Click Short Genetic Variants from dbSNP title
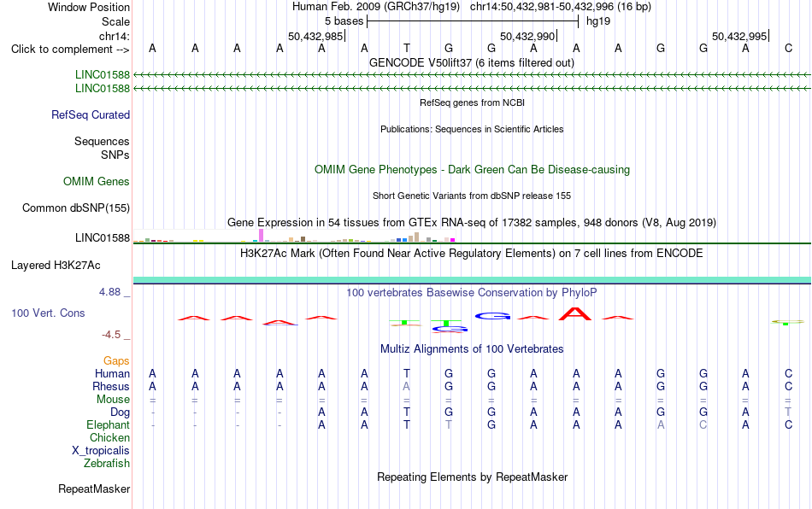The width and height of the screenshot is (812, 509). point(472,196)
